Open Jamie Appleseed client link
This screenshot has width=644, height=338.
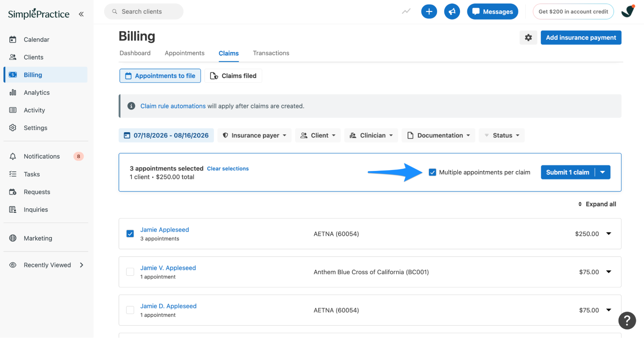pyautogui.click(x=165, y=230)
